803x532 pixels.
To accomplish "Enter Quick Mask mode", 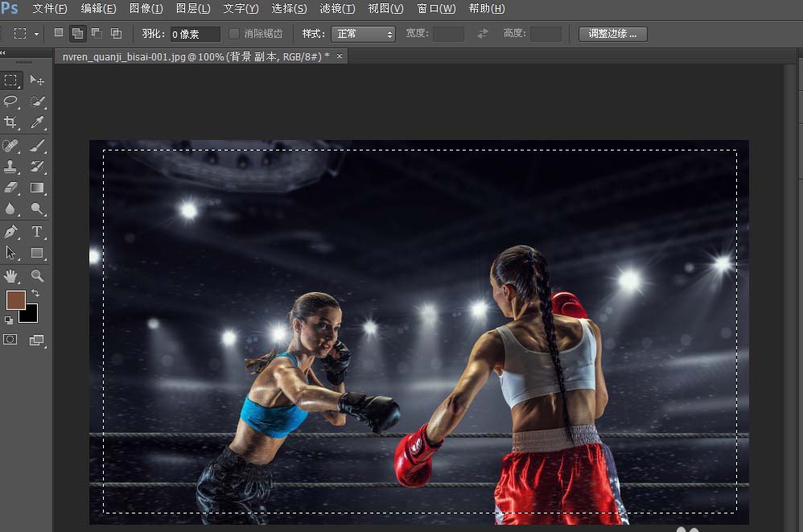I will coord(11,339).
